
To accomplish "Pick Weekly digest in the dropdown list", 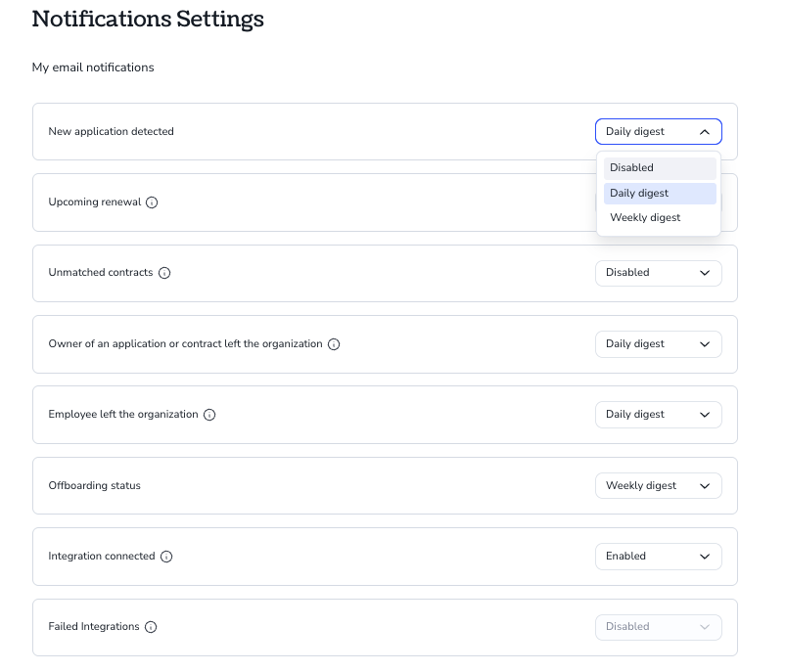I will point(660,218).
